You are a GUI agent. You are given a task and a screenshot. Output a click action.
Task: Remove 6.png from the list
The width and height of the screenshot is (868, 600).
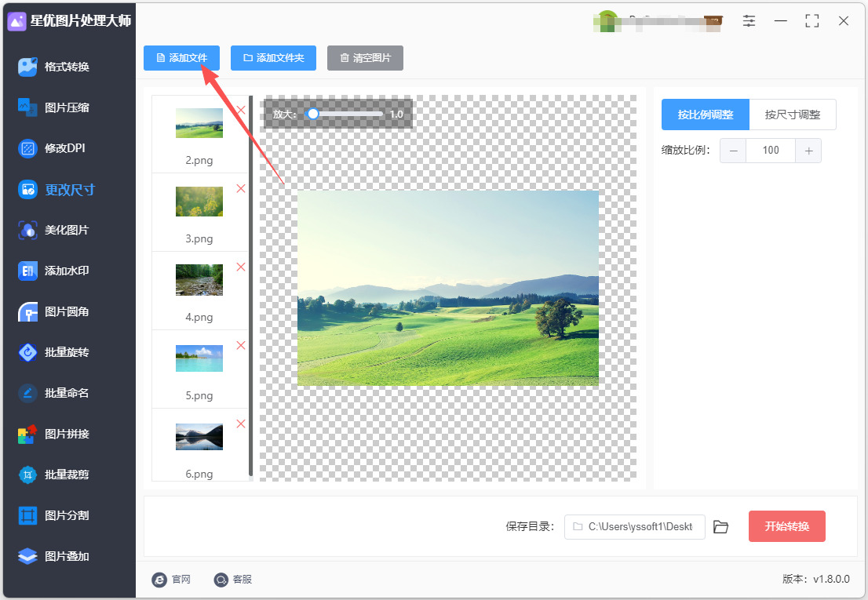point(241,424)
